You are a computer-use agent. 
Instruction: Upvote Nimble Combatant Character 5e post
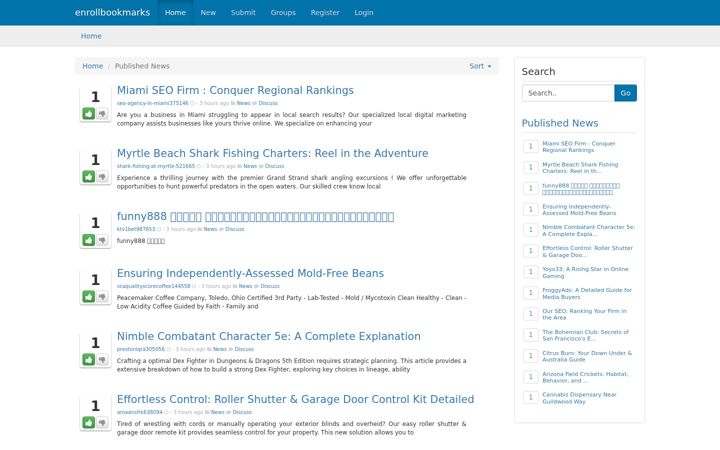(x=89, y=360)
